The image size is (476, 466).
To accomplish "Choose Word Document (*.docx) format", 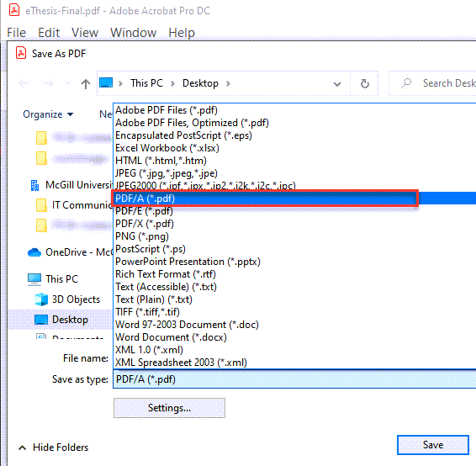I will coord(171,337).
